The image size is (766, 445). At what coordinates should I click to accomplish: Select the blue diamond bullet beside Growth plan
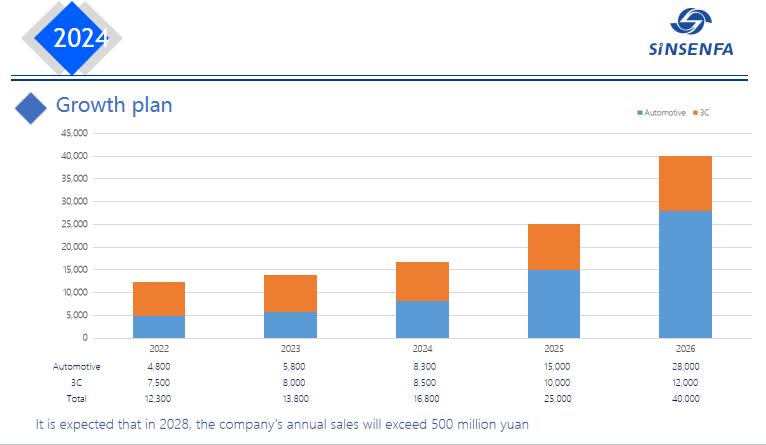[32, 108]
